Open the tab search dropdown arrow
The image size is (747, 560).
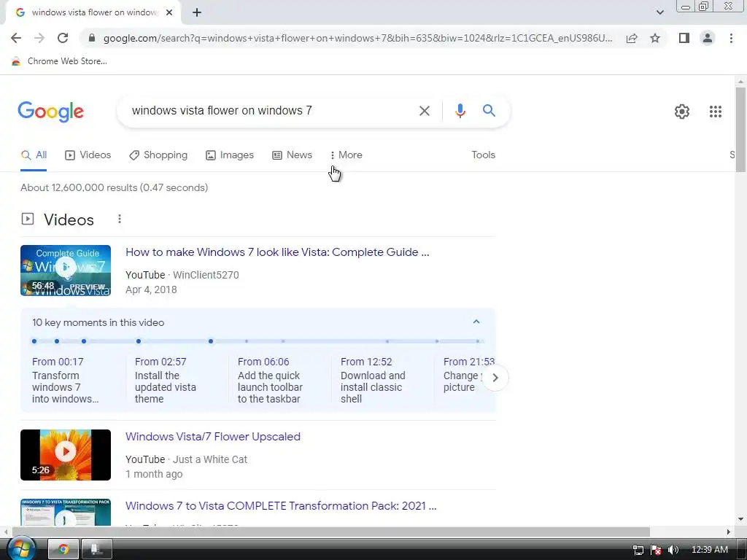659,12
